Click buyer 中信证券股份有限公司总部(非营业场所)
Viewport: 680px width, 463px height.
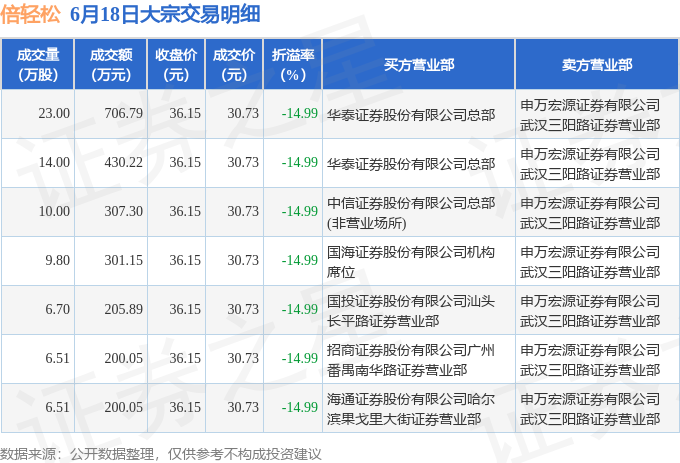click(411, 213)
